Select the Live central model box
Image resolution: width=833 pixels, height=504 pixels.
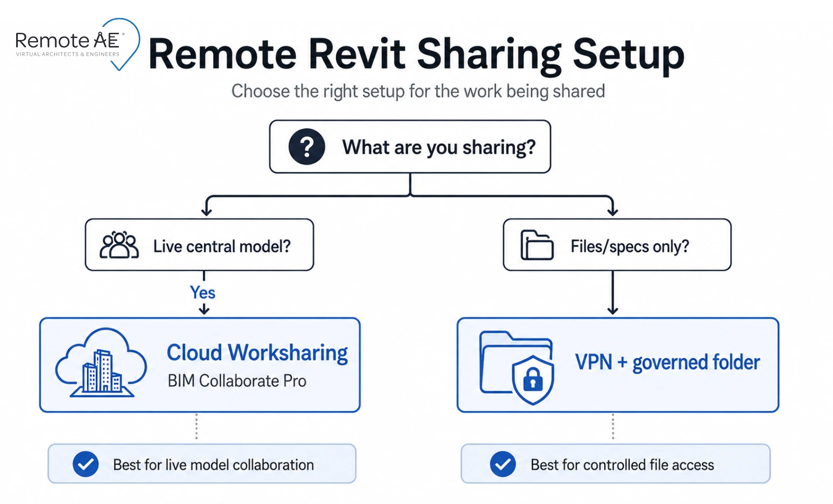click(199, 245)
